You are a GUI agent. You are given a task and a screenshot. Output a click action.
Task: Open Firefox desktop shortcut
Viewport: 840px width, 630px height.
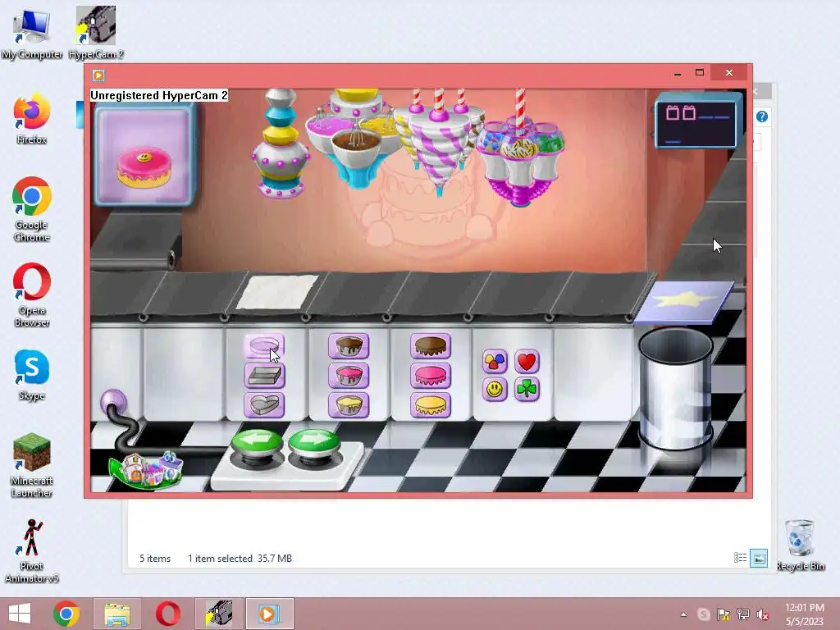point(32,119)
